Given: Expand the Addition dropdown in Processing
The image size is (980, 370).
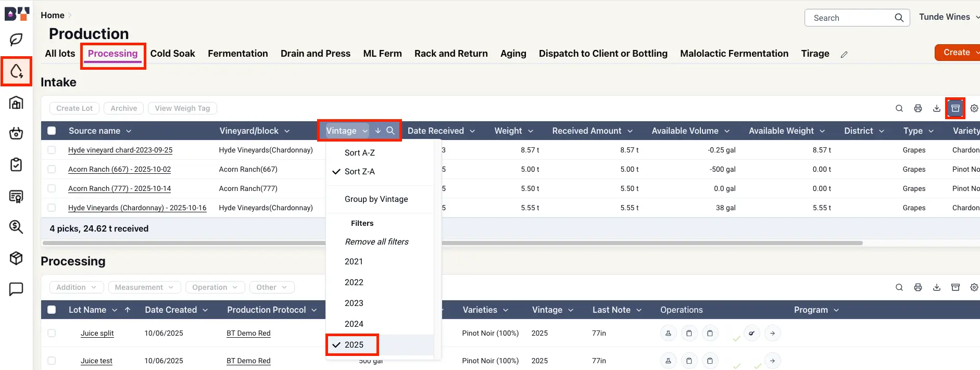Looking at the screenshot, I should pos(77,287).
